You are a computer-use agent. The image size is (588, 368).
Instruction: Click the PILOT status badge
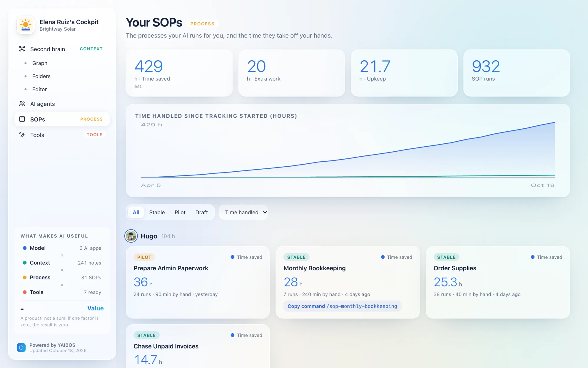click(x=144, y=257)
